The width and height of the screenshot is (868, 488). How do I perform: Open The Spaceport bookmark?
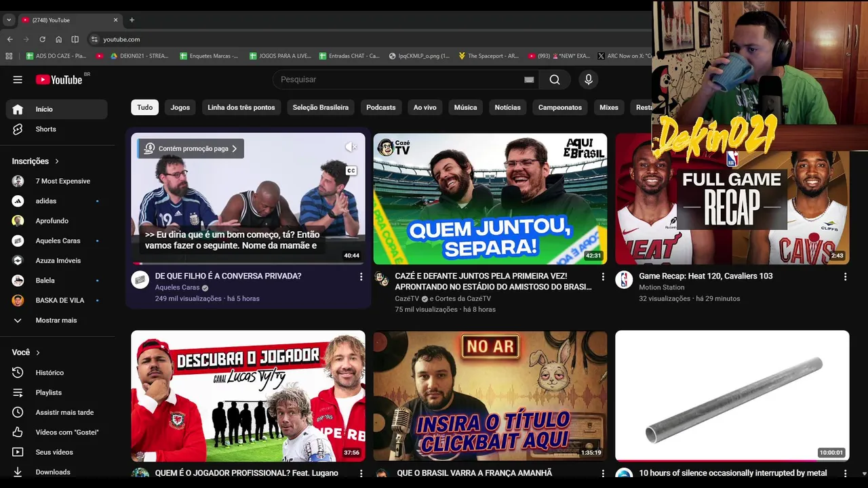click(489, 56)
